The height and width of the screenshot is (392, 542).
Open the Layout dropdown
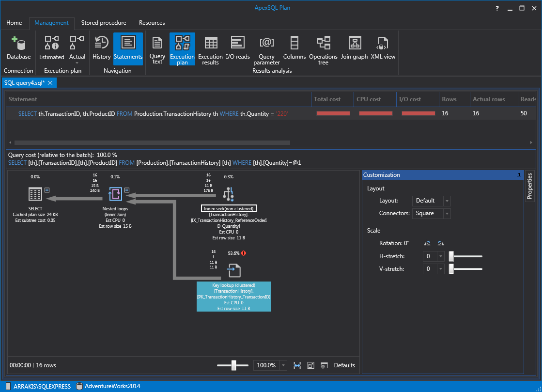[x=447, y=201]
